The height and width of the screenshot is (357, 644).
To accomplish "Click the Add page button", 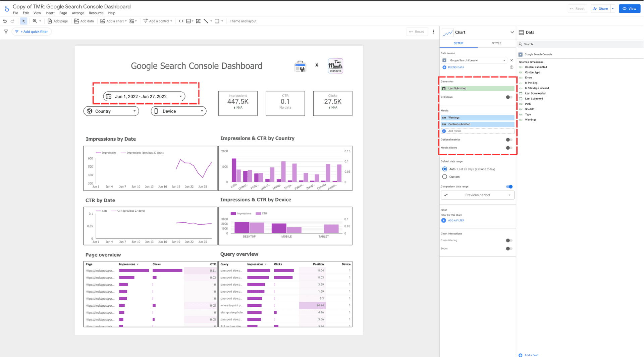I will pos(58,21).
